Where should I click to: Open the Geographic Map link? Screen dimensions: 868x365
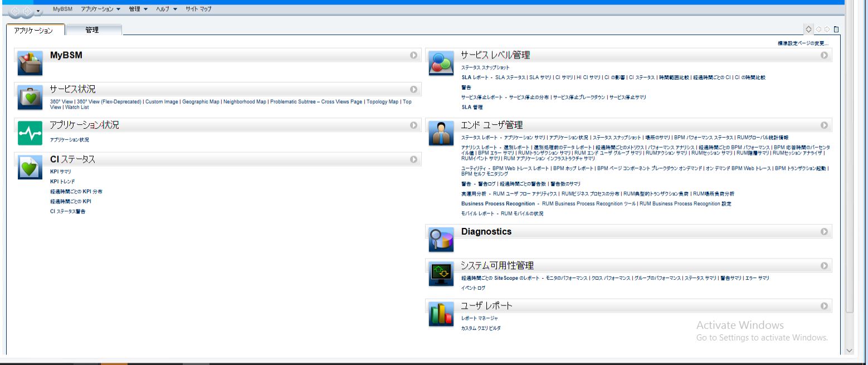pyautogui.click(x=201, y=102)
